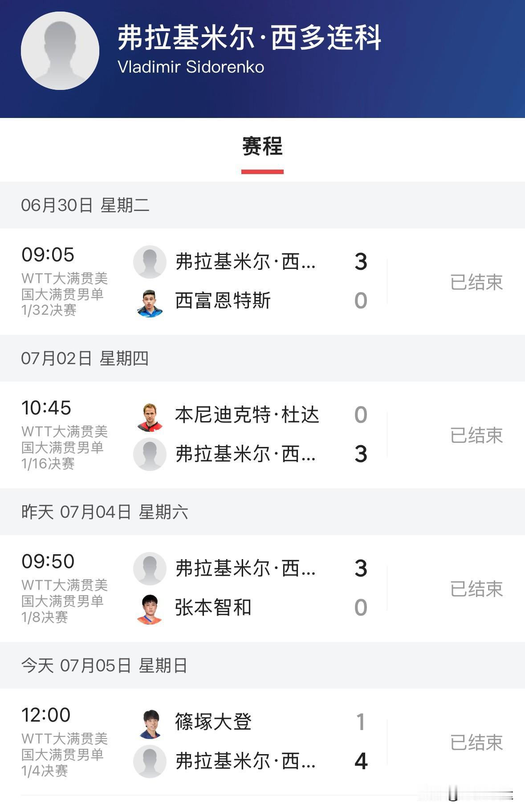Tap 已结束 status for the 1/32 final
Screen dimensions: 525x812
[476, 282]
